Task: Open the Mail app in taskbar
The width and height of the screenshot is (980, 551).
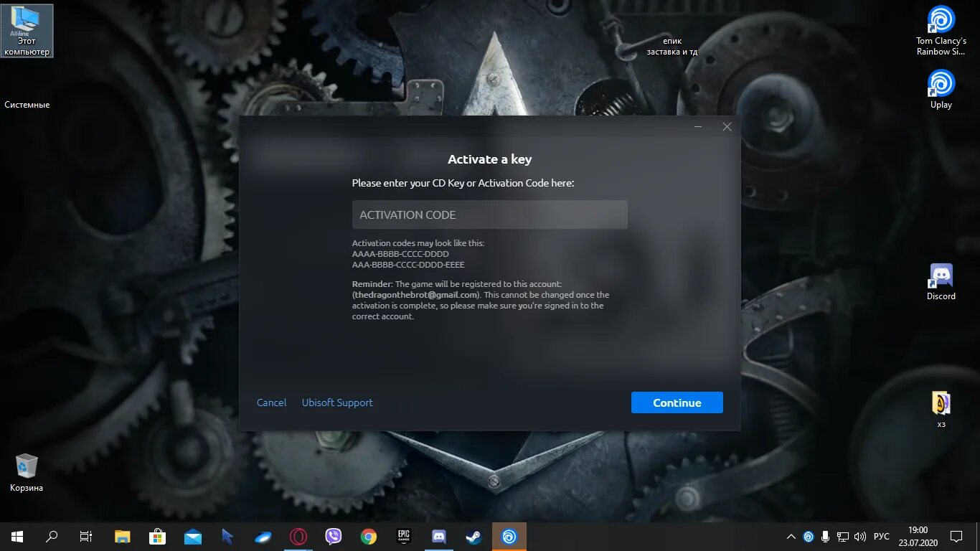Action: [x=192, y=537]
